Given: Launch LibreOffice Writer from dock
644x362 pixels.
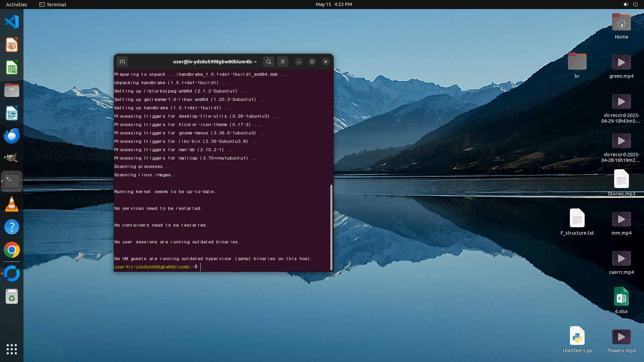Looking at the screenshot, I should pos(12,113).
